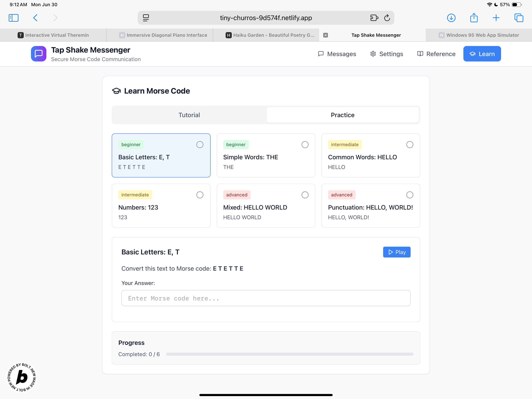This screenshot has width=532, height=399.
Task: Select the Punctuation: HELLO, WORLD! exercise
Action: pos(370,206)
